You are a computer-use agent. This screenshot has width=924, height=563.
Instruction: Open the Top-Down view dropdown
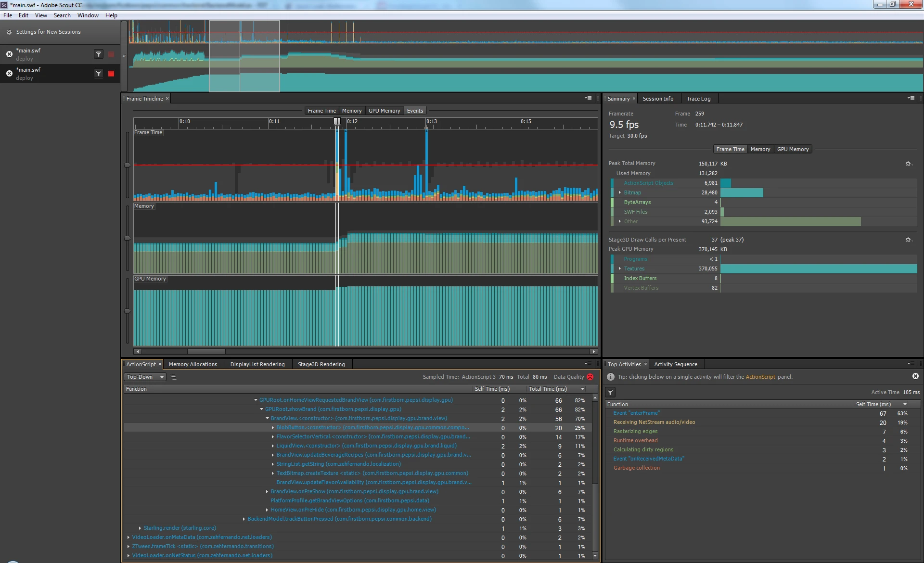click(145, 377)
